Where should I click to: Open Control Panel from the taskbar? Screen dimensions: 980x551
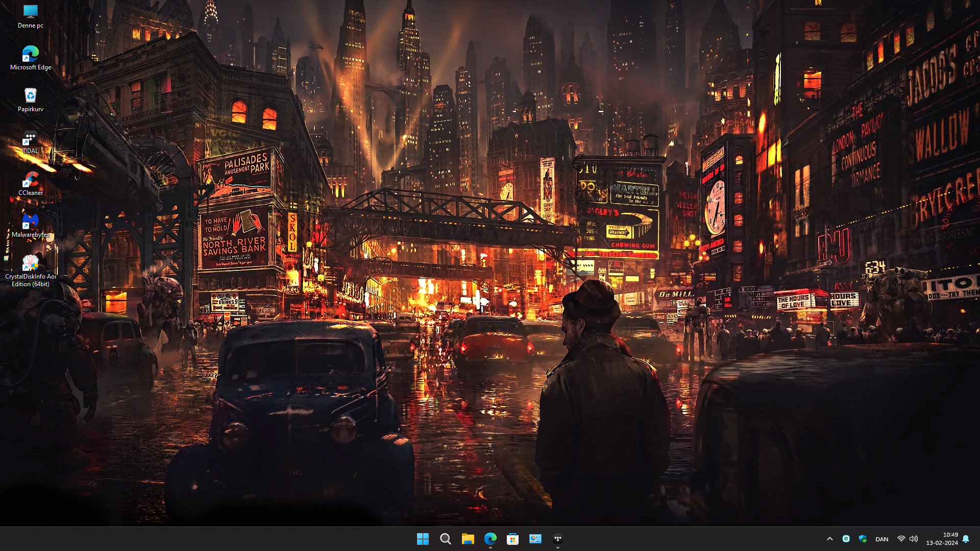(535, 539)
